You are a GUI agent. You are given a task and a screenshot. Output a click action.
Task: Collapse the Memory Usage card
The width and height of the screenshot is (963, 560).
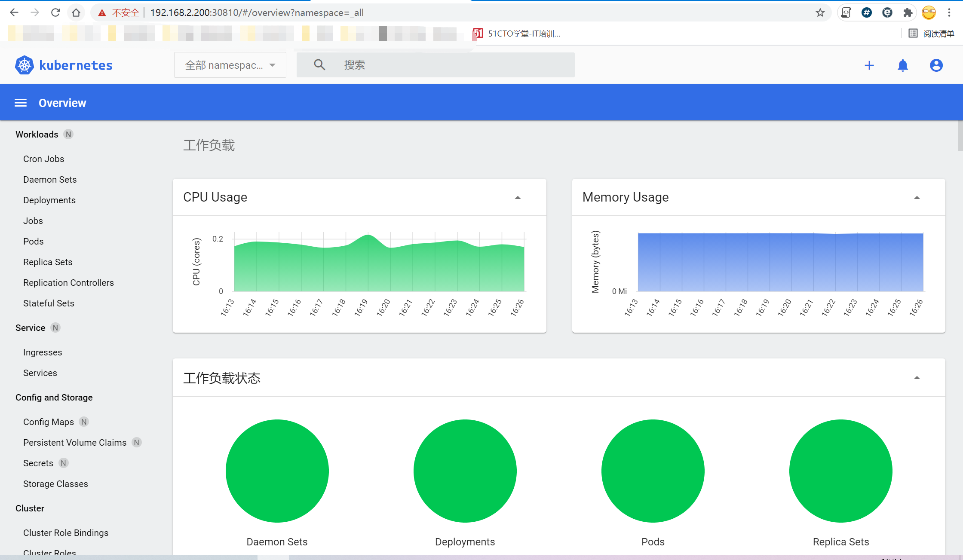[x=917, y=198]
